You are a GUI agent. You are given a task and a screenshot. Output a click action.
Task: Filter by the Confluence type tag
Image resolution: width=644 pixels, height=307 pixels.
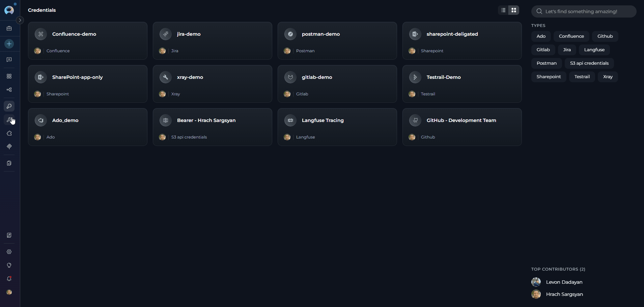point(571,36)
